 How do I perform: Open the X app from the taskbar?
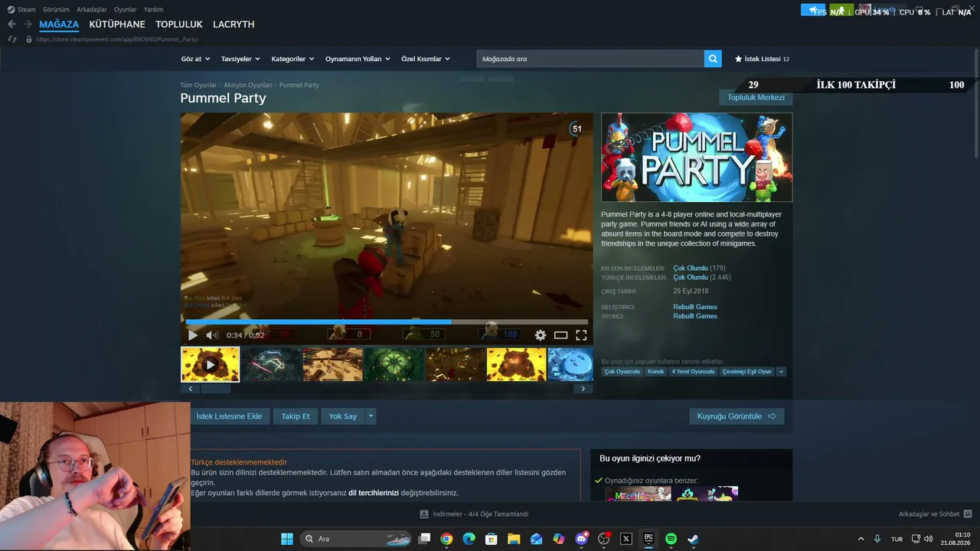click(x=626, y=539)
